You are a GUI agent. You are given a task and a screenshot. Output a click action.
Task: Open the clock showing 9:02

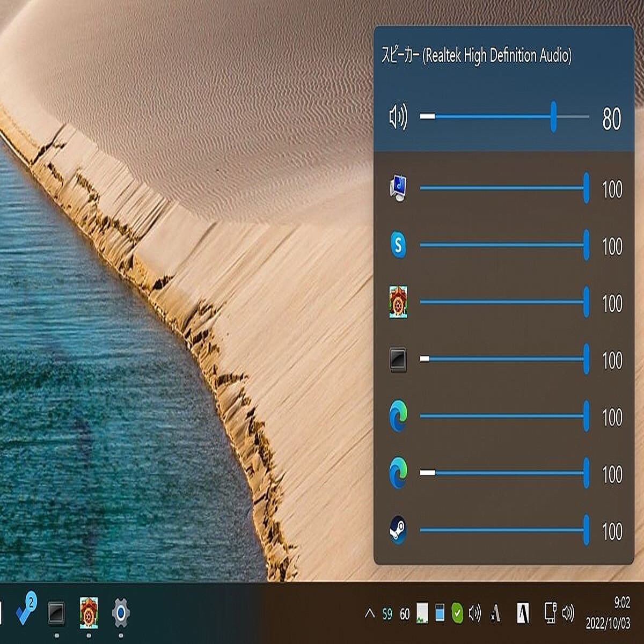[608, 613]
